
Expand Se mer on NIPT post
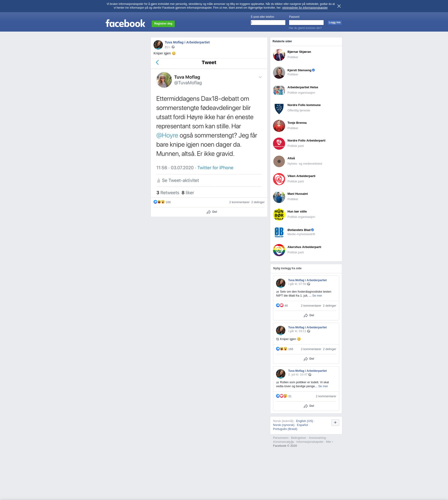(317, 296)
